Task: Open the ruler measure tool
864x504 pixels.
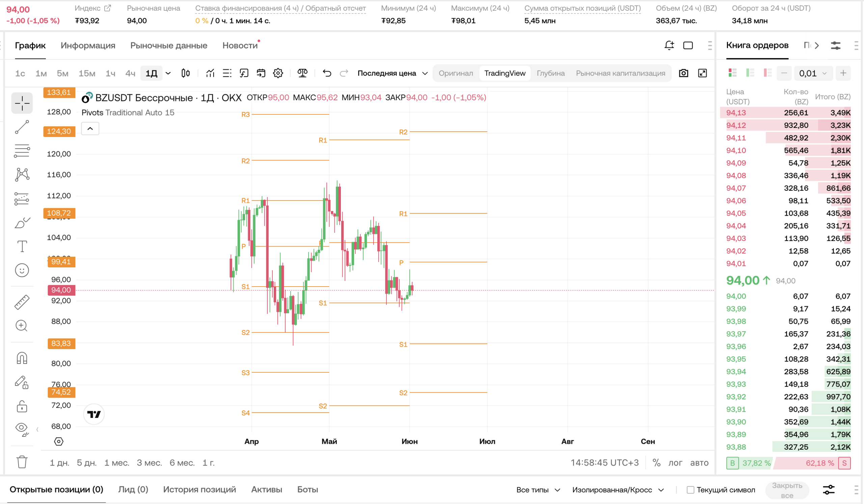Action: [x=22, y=302]
